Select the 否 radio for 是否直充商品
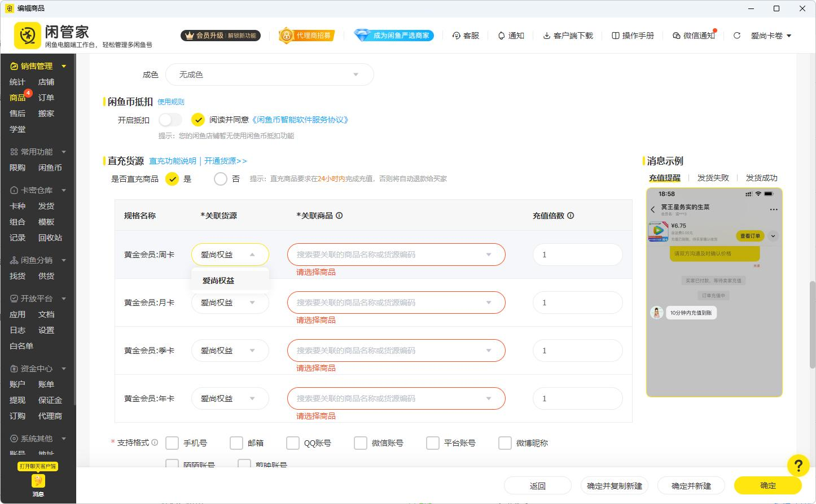 coord(221,178)
